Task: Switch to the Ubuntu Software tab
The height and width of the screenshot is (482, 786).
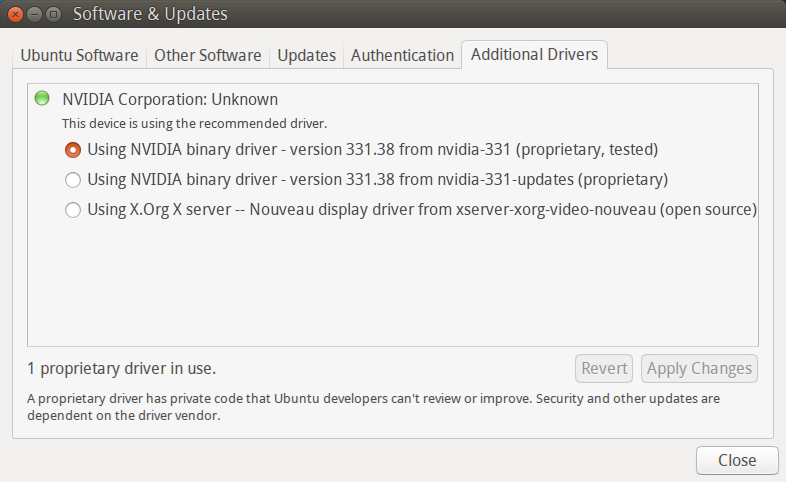Action: [79, 55]
